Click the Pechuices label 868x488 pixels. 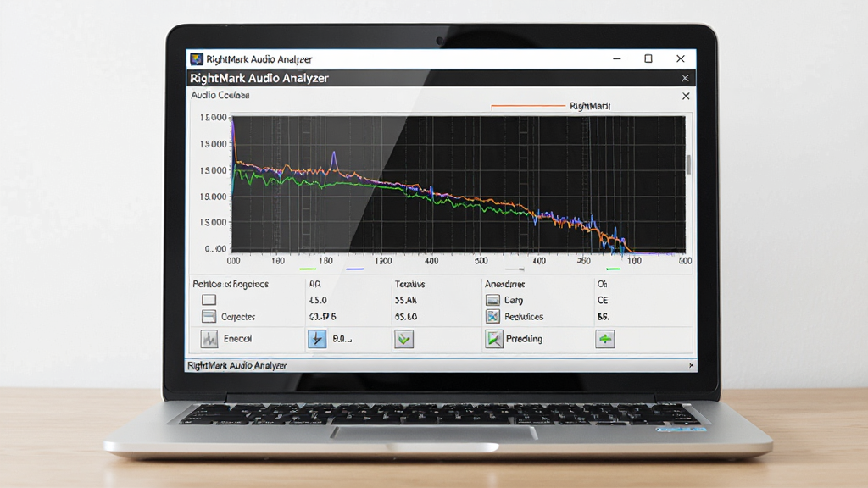524,317
